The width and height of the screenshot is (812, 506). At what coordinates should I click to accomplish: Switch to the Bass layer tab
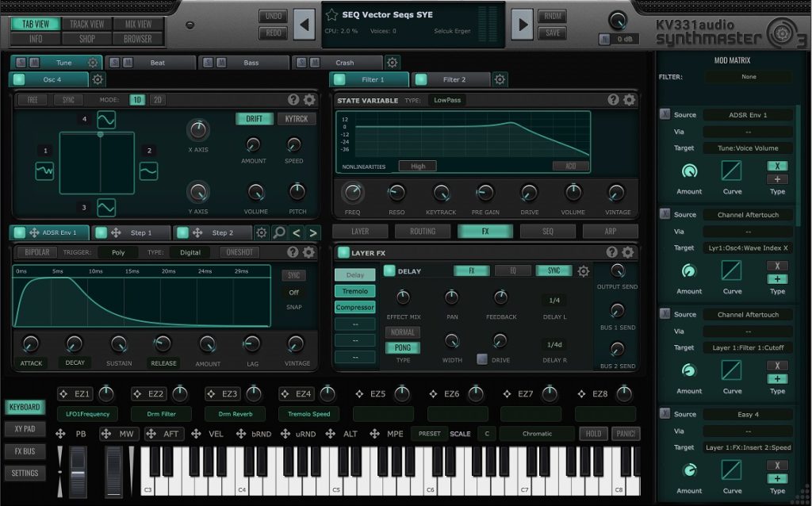pyautogui.click(x=250, y=63)
